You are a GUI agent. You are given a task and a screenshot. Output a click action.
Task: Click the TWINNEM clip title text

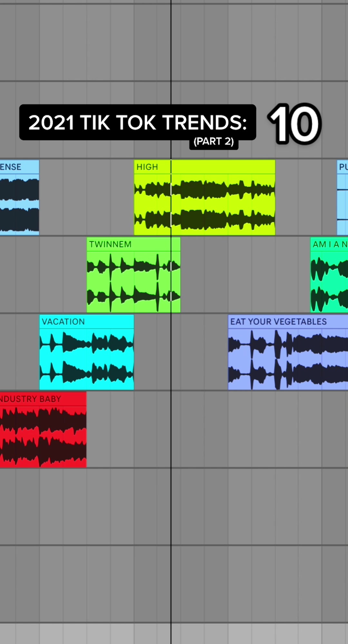tap(110, 244)
